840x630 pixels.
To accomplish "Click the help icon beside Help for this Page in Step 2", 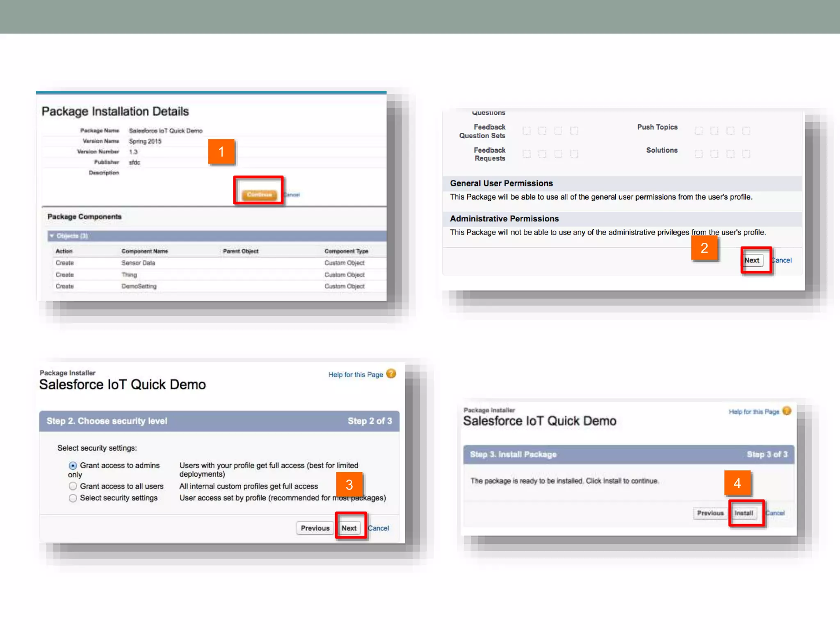I will point(391,374).
